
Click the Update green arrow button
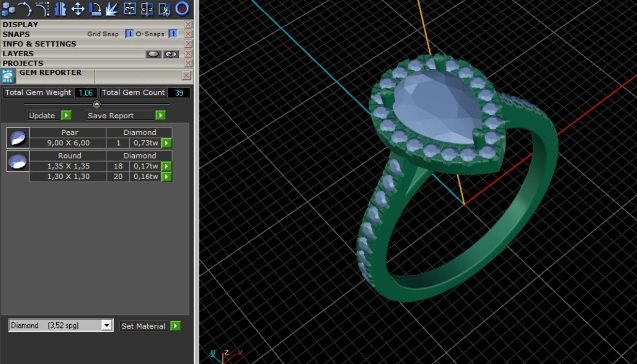66,115
